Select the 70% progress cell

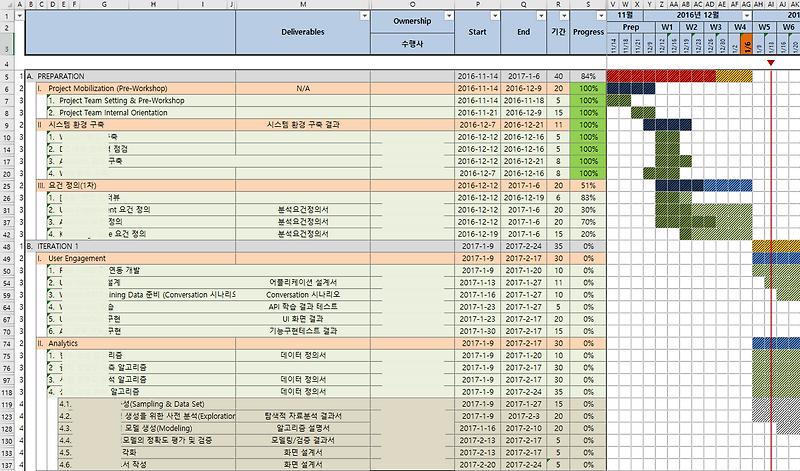pyautogui.click(x=588, y=222)
